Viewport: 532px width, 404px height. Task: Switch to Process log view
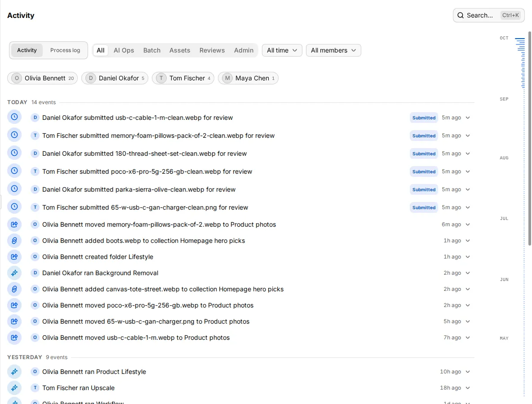pyautogui.click(x=65, y=50)
